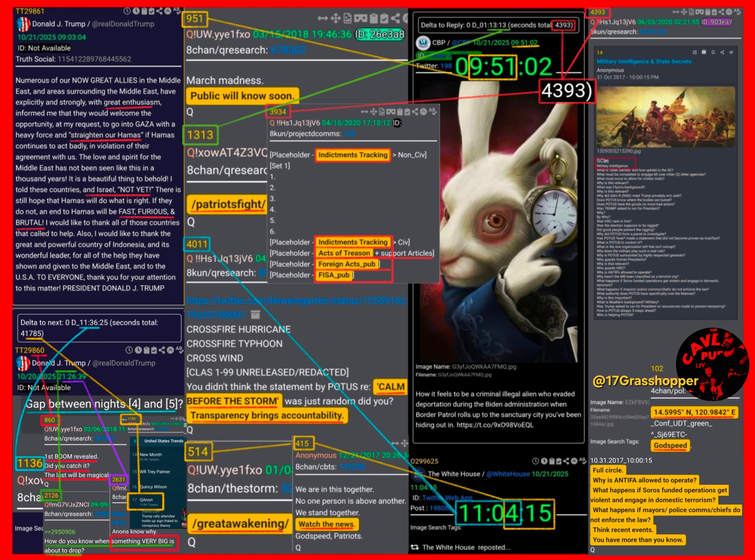This screenshot has width=755, height=560.
Task: Click the horizontal expand arrows icon on post 951
Action: coord(322,18)
